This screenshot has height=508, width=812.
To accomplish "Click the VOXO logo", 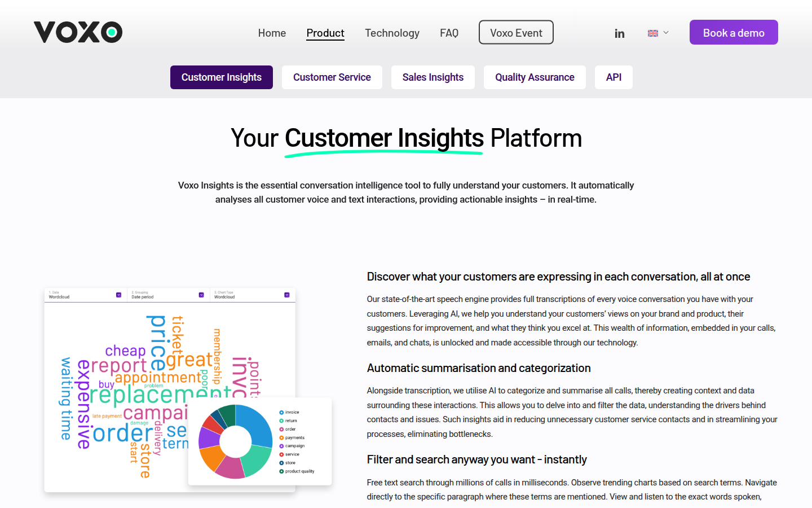I will pyautogui.click(x=78, y=32).
